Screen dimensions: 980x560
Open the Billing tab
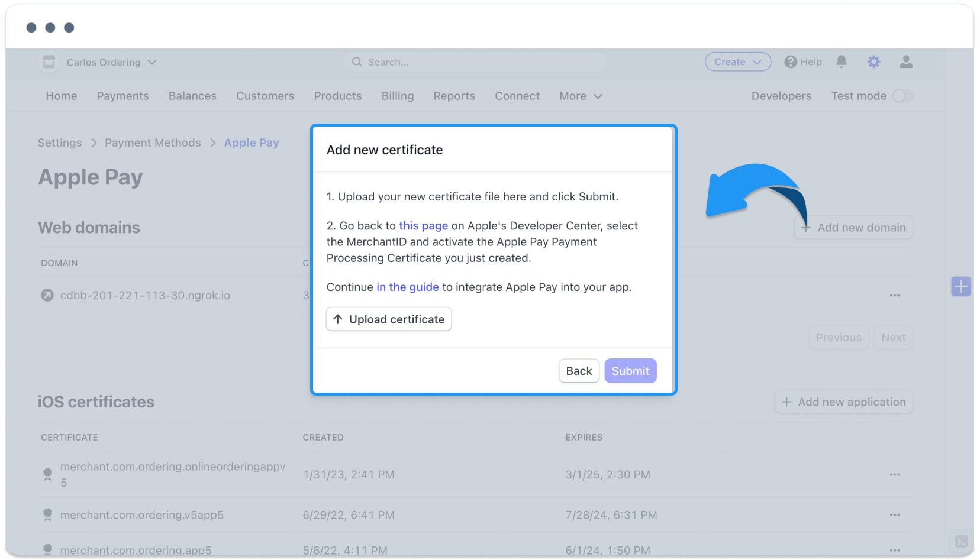click(398, 96)
